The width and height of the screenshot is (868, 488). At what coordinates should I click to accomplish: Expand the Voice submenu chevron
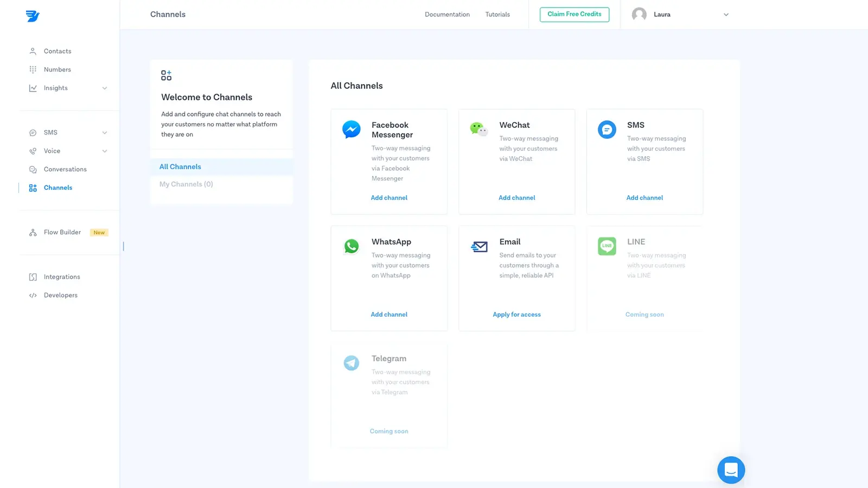[105, 151]
